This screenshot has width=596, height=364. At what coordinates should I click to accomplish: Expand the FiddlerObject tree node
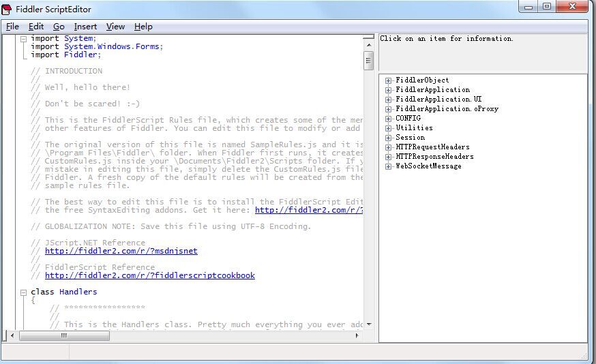pyautogui.click(x=388, y=80)
